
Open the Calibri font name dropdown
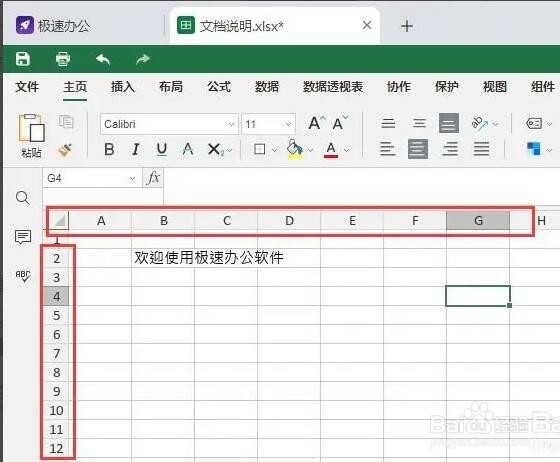pos(231,124)
